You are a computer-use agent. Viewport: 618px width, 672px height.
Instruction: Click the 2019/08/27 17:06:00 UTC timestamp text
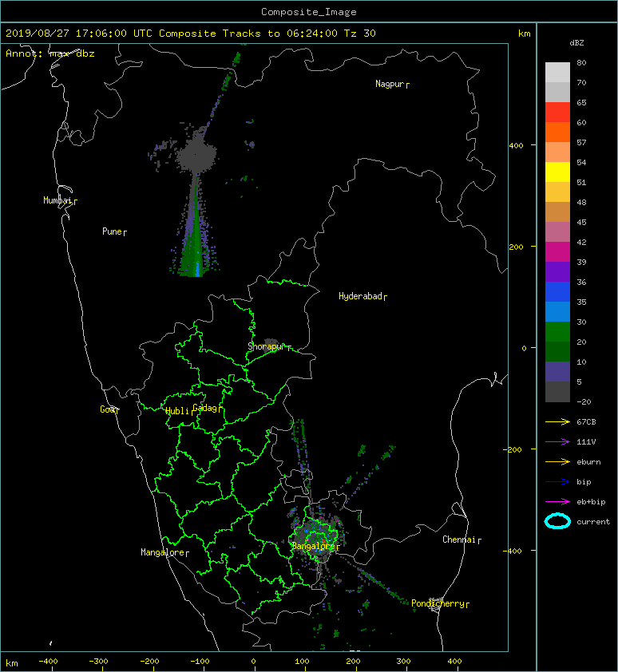coord(79,34)
